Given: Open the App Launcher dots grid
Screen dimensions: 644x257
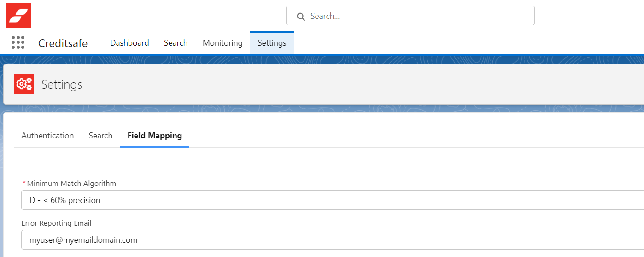Looking at the screenshot, I should pos(18,43).
